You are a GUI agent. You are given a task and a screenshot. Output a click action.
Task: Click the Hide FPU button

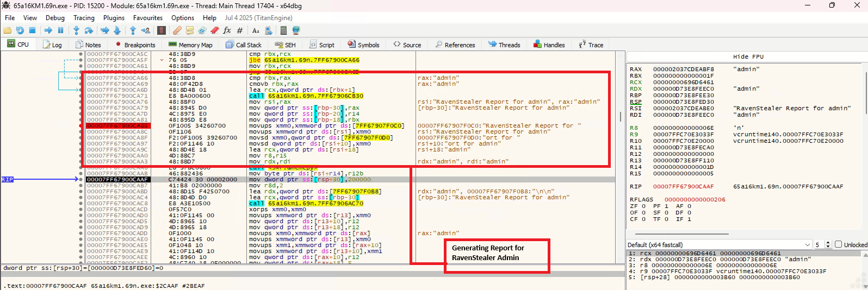click(x=748, y=56)
